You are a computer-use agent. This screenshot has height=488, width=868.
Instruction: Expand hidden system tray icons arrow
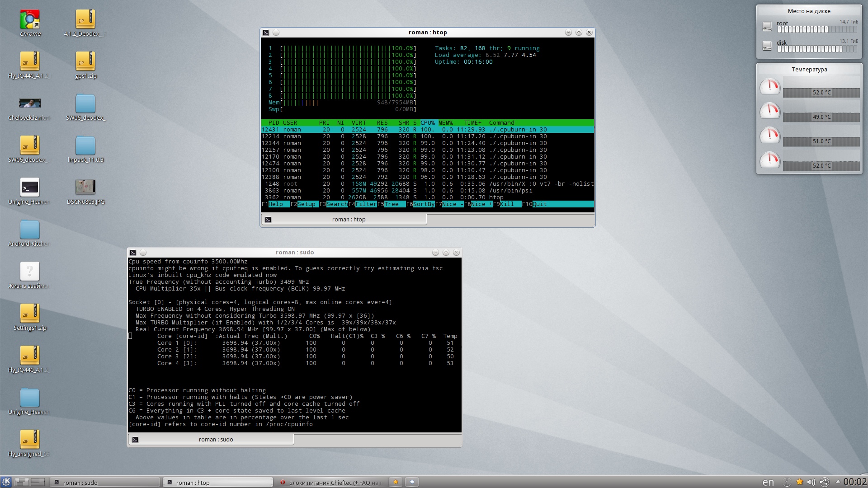(838, 482)
